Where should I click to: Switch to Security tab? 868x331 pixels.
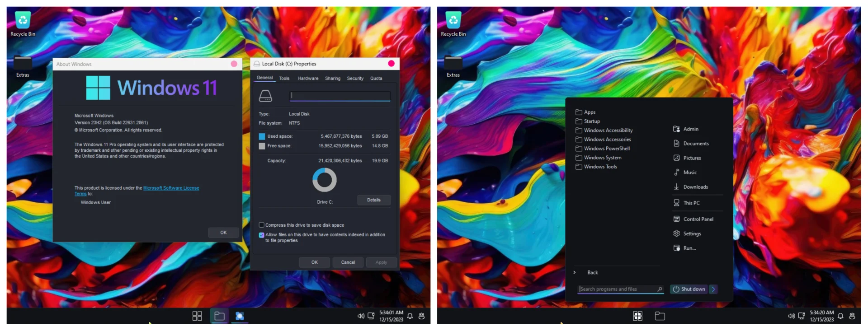(x=355, y=78)
